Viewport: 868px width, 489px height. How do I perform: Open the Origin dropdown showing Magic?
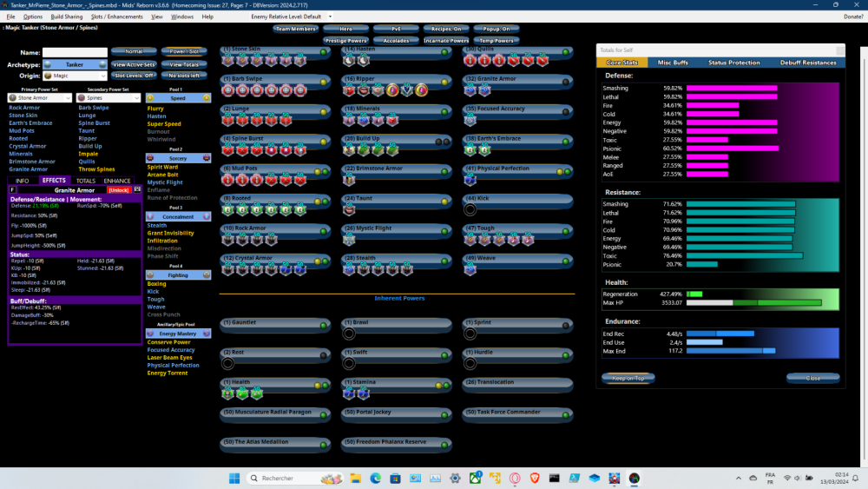tap(75, 76)
